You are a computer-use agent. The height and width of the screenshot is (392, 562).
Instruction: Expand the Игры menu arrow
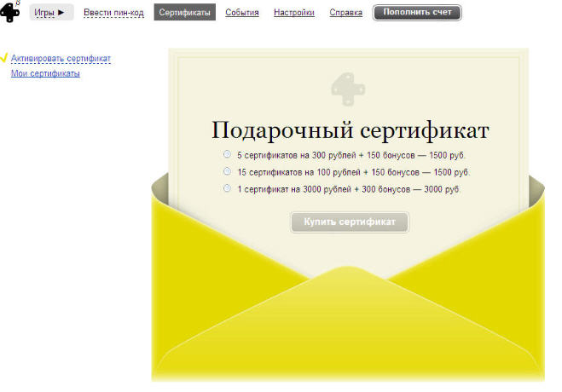click(61, 12)
